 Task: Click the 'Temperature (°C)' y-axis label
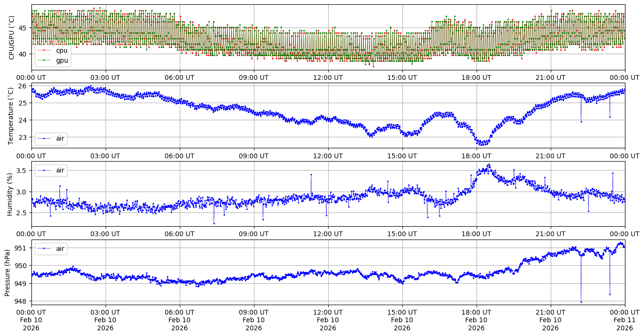[12, 115]
